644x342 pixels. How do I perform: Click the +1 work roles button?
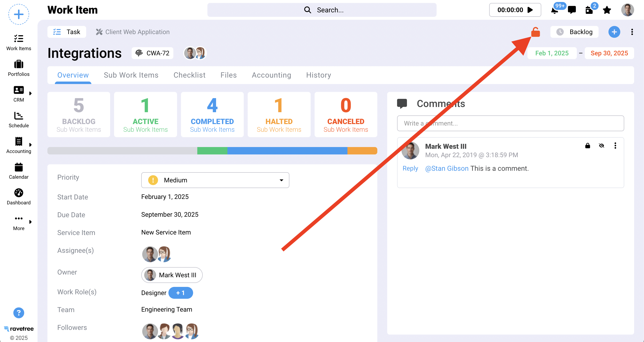pyautogui.click(x=181, y=293)
